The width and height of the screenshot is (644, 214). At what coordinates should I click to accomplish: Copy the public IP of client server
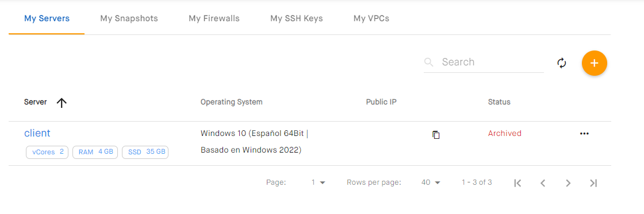pyautogui.click(x=436, y=134)
